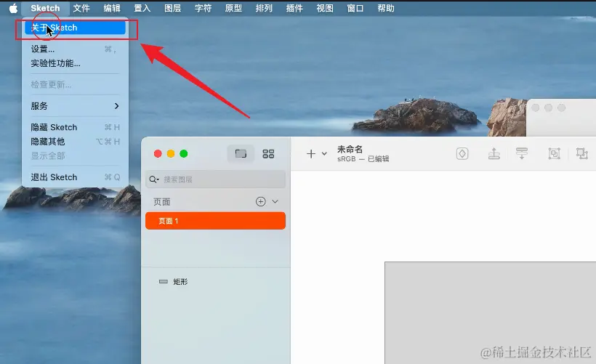Open the 图层 menu
596x364 pixels.
tap(172, 8)
